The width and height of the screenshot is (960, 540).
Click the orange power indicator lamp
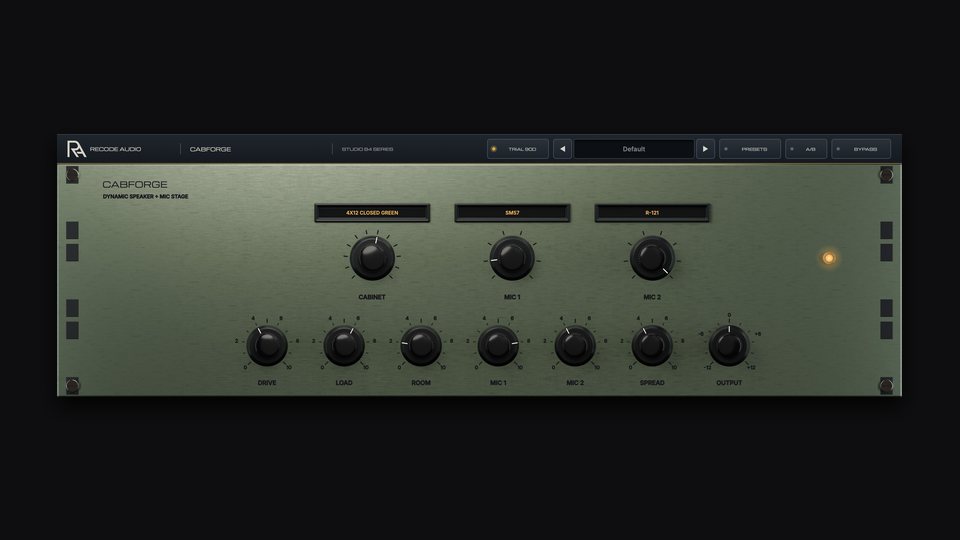[x=828, y=258]
